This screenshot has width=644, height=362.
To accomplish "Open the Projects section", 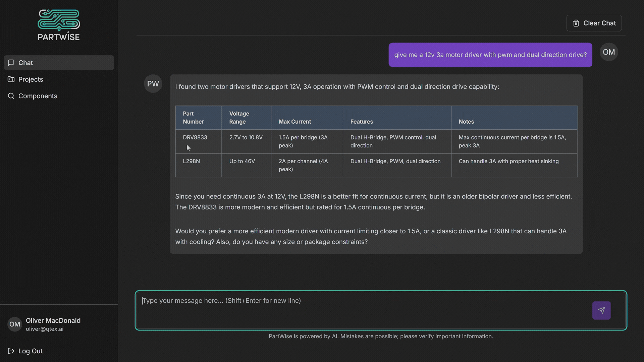I will click(59, 79).
